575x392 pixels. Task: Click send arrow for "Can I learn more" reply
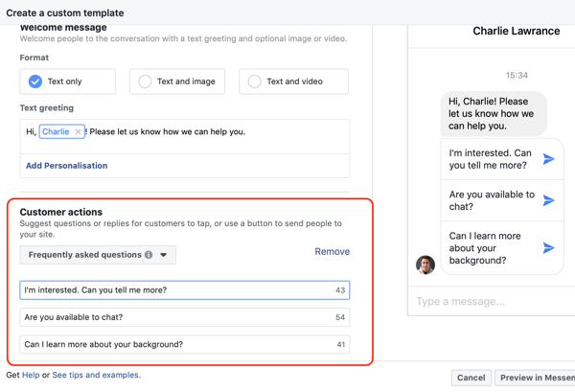pyautogui.click(x=548, y=248)
